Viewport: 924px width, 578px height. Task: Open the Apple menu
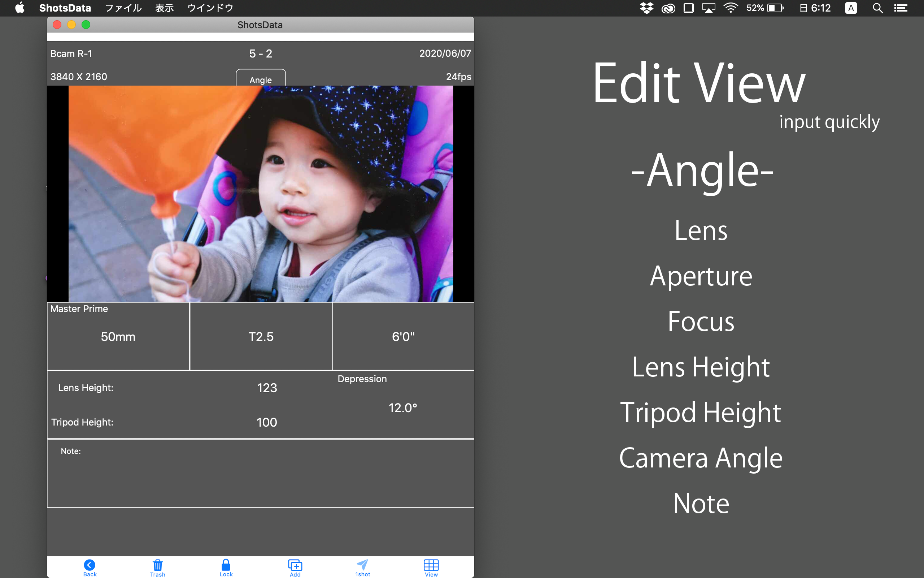(19, 8)
